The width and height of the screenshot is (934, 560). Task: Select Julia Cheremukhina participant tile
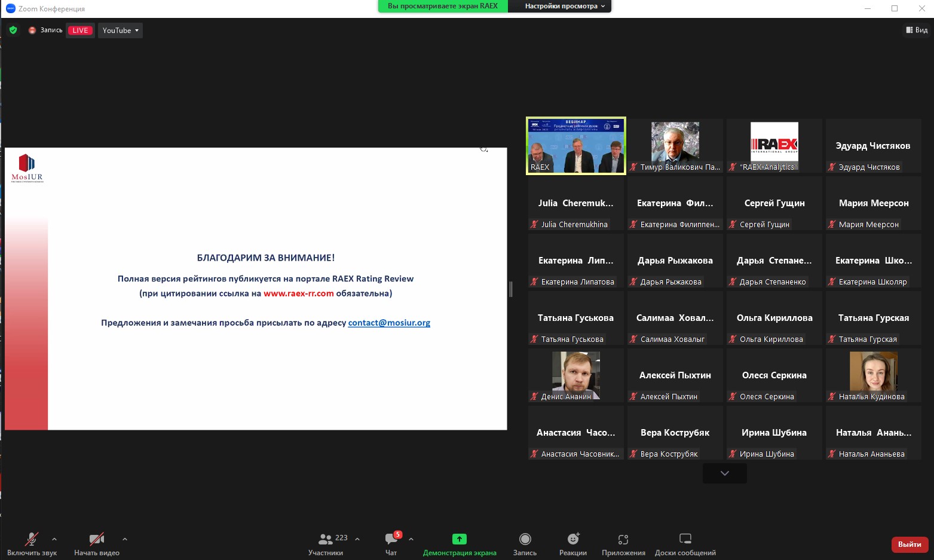pyautogui.click(x=576, y=203)
